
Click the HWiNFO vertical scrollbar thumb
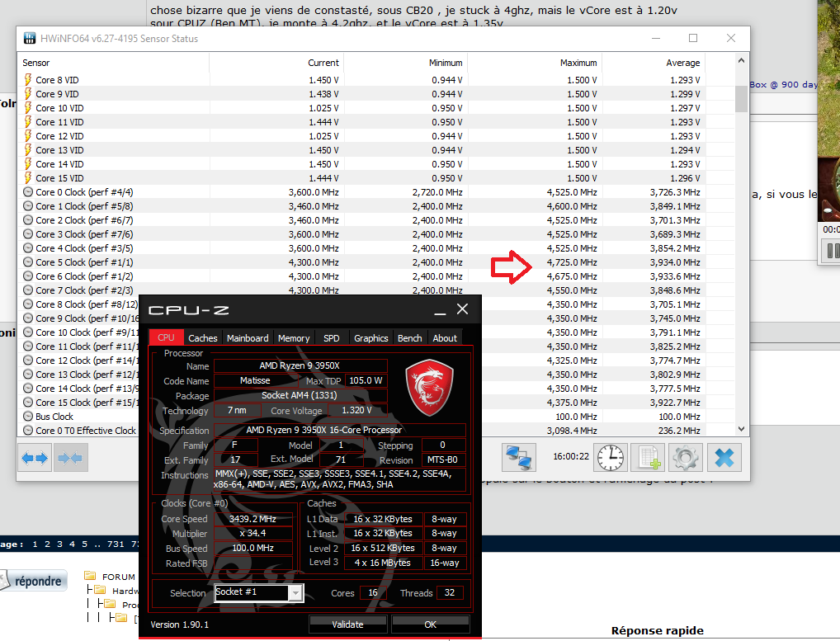click(742, 99)
